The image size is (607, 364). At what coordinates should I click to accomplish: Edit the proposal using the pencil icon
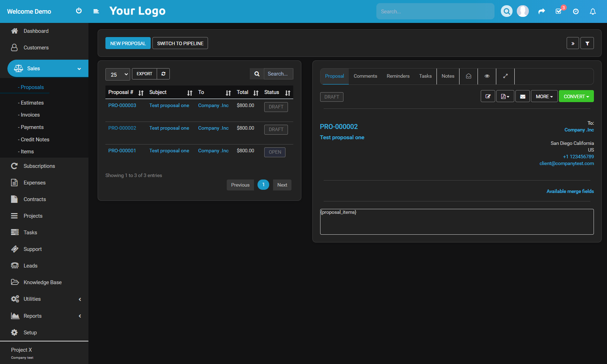coord(488,96)
